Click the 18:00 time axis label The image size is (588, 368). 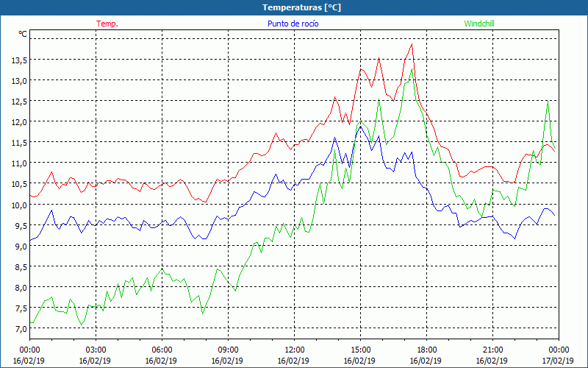click(427, 350)
